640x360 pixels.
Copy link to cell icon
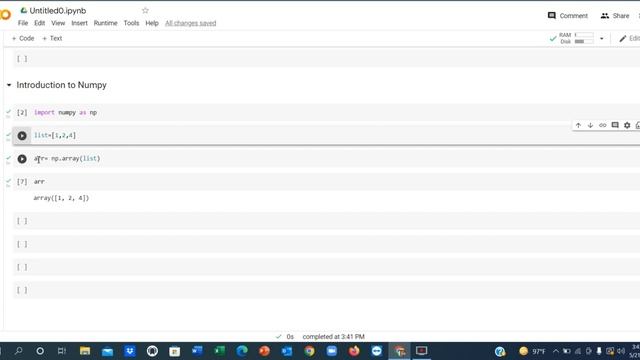click(602, 125)
